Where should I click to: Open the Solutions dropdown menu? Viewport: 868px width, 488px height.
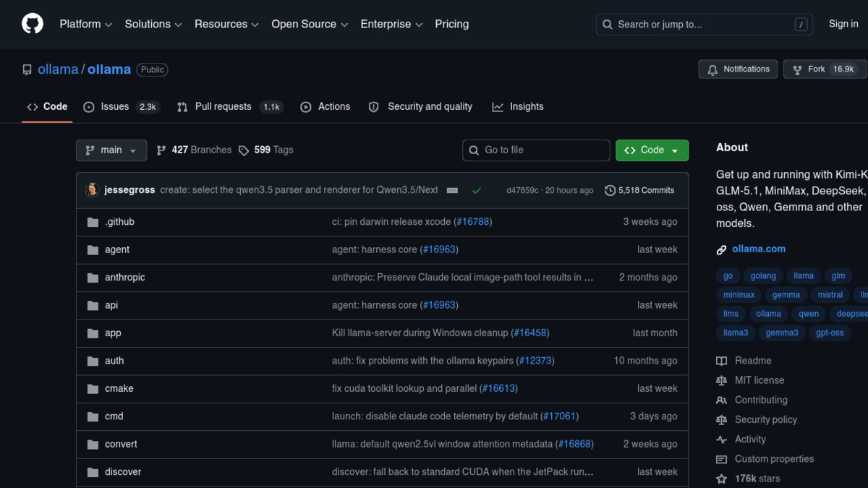[153, 24]
